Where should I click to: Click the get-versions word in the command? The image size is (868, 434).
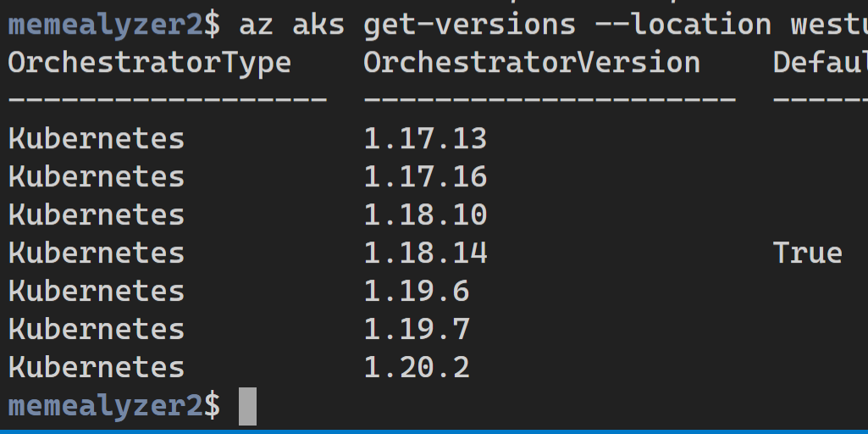(x=469, y=25)
